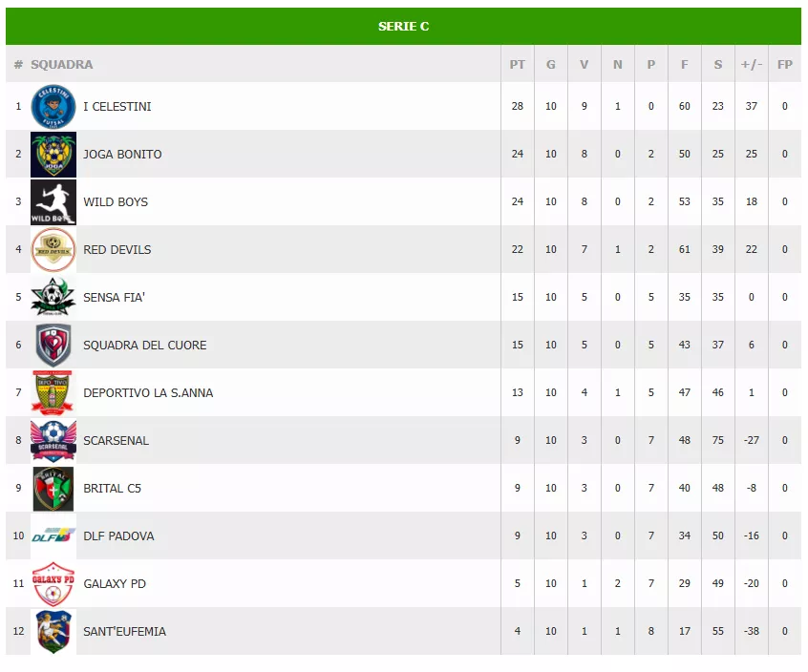
Task: Select the DLF Padova logo
Action: click(x=53, y=535)
